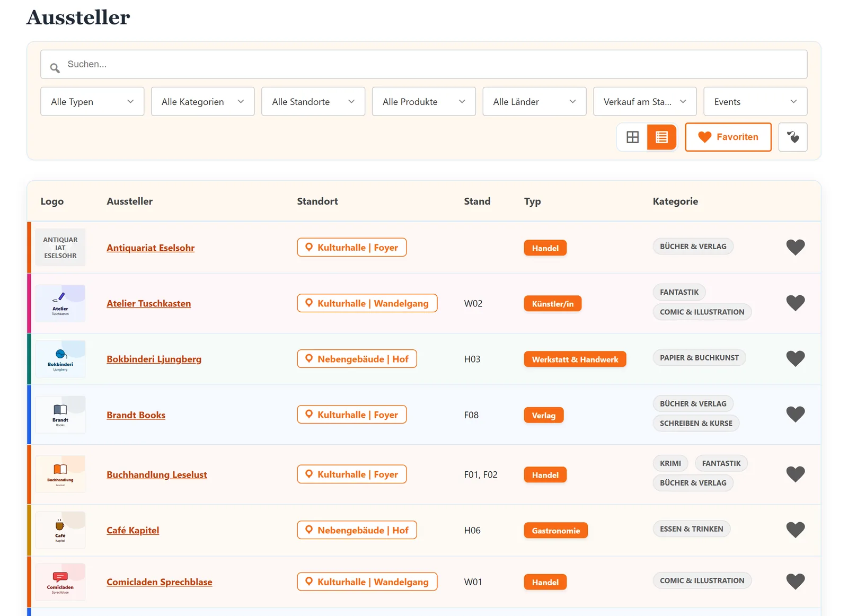This screenshot has height=616, width=848.
Task: Open the Alle Typen dropdown
Action: (92, 101)
